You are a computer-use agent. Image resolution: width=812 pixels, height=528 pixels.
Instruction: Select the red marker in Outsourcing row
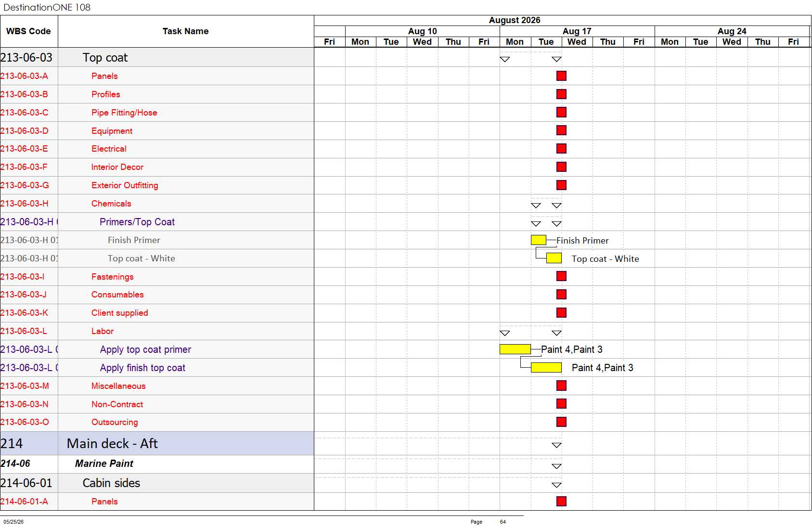point(561,422)
